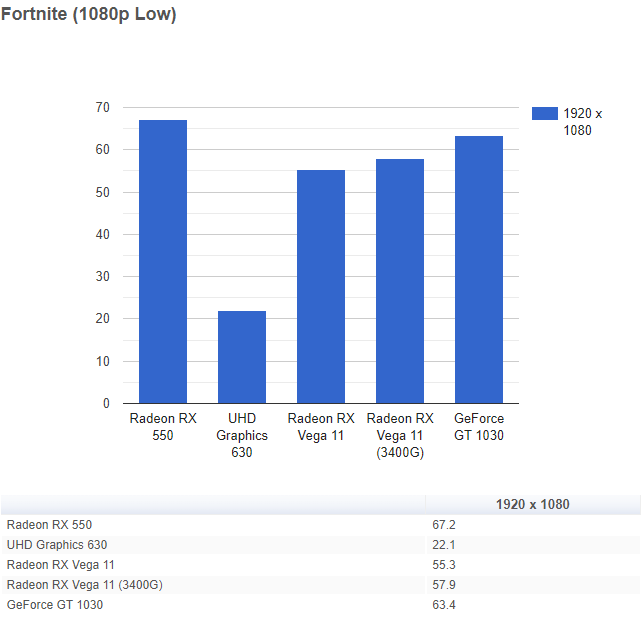This screenshot has height=621, width=642.
Task: Click the y-axis tick label 10
Action: coord(102,361)
